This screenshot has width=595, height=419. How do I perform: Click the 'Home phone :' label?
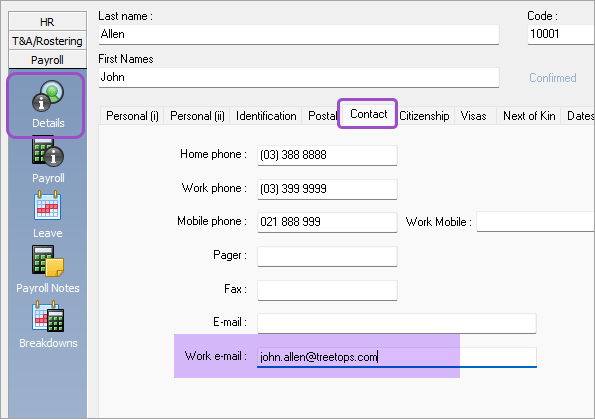[213, 154]
